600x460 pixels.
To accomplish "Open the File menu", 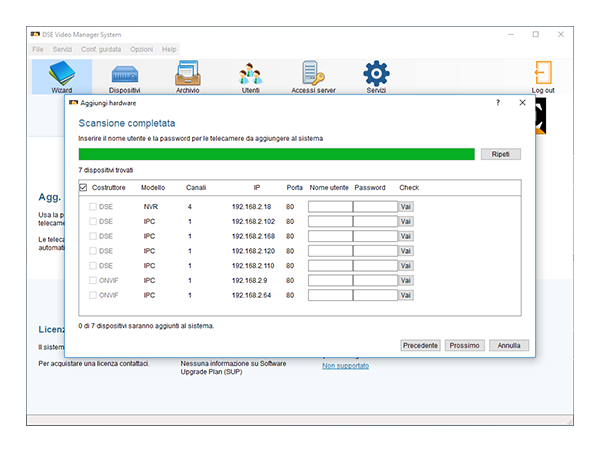I will [37, 49].
